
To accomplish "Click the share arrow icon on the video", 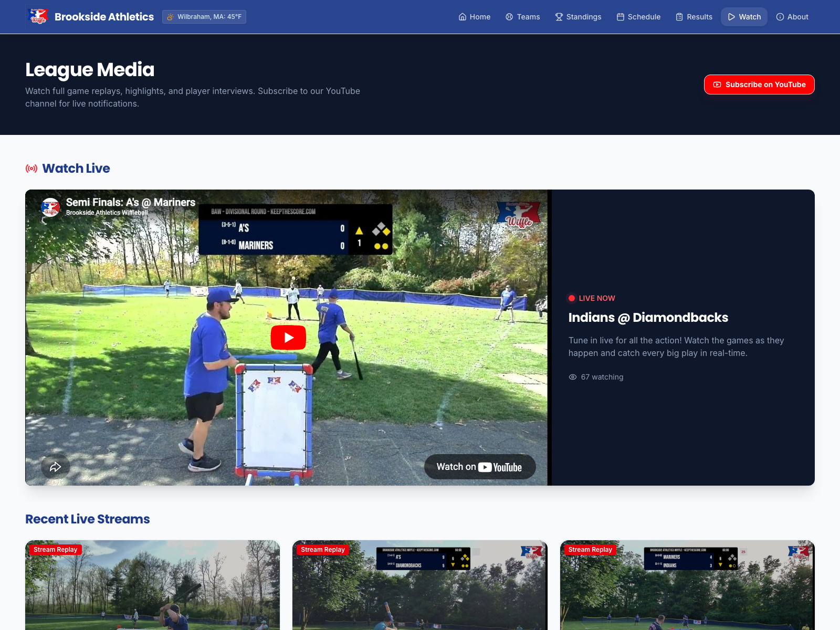I will pos(56,466).
